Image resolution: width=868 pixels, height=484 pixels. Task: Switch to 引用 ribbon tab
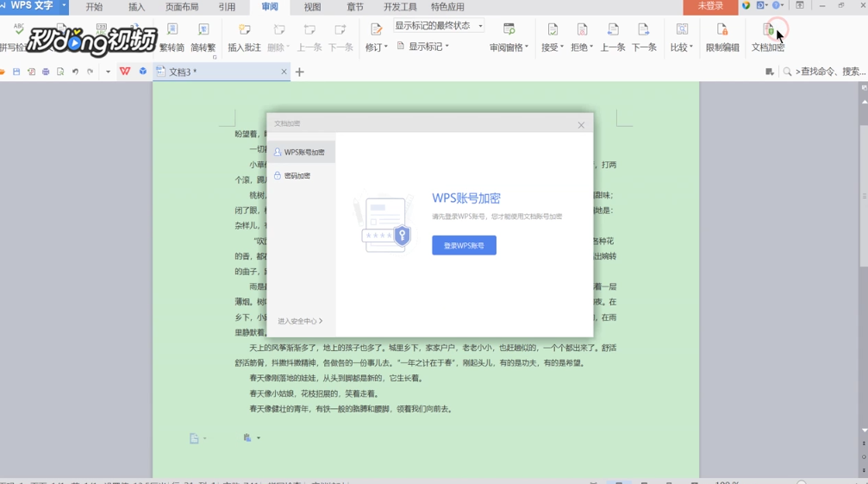point(227,7)
